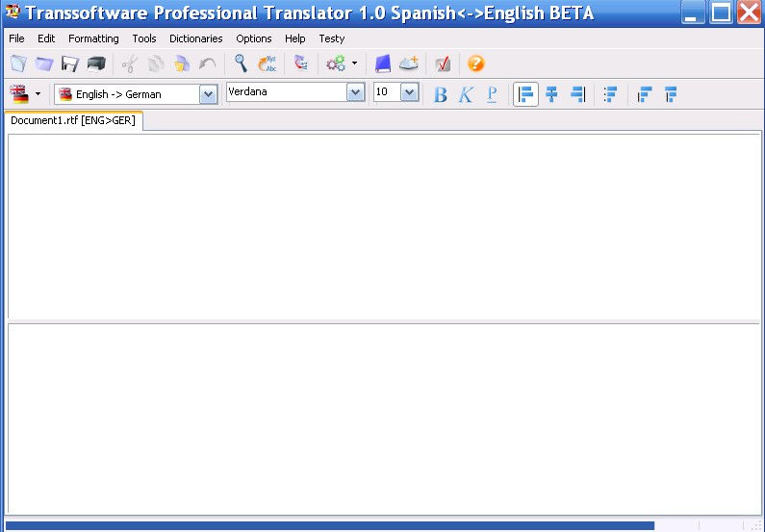Image resolution: width=765 pixels, height=532 pixels.
Task: Center align the text
Action: click(551, 94)
